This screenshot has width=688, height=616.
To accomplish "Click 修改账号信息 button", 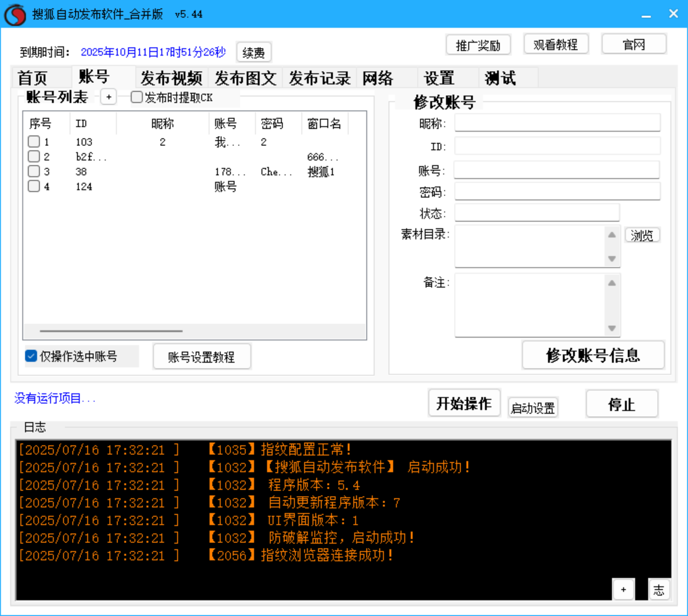I will click(593, 355).
